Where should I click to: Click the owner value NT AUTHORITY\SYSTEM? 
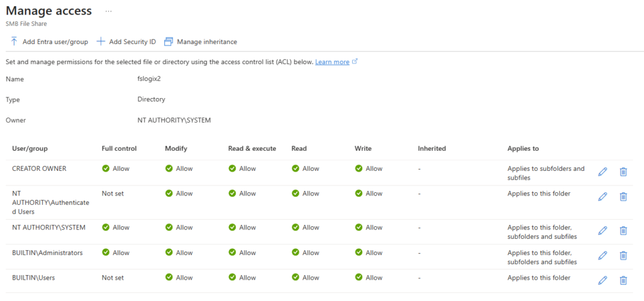(x=174, y=120)
